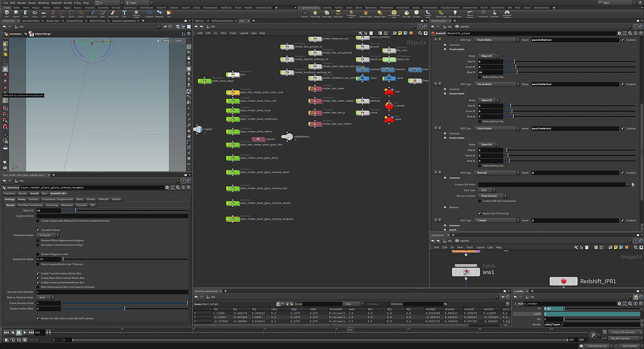Switch to the Geometry Spreadsheet tab

point(123,21)
